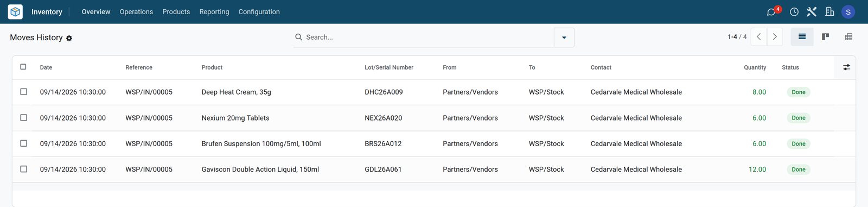The image size is (868, 207).
Task: Open the debug tools icon
Action: tap(812, 12)
